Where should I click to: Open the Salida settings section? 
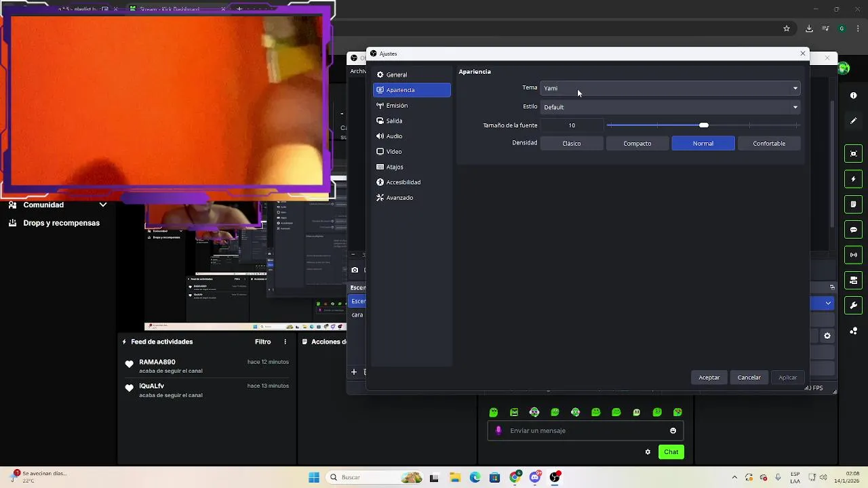pos(412,121)
